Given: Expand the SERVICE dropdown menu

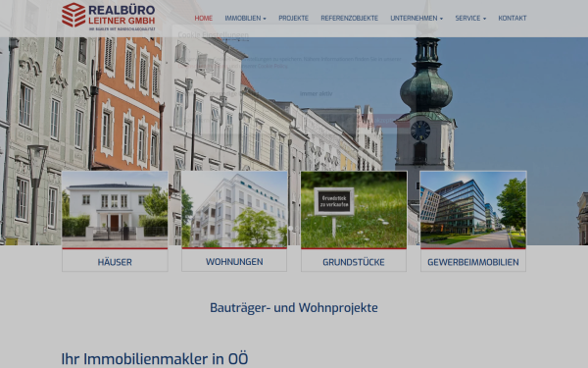Looking at the screenshot, I should click(x=470, y=18).
